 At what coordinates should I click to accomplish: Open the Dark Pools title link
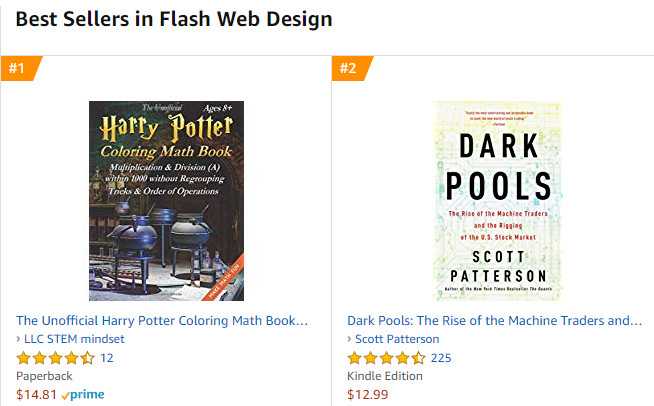click(x=494, y=321)
